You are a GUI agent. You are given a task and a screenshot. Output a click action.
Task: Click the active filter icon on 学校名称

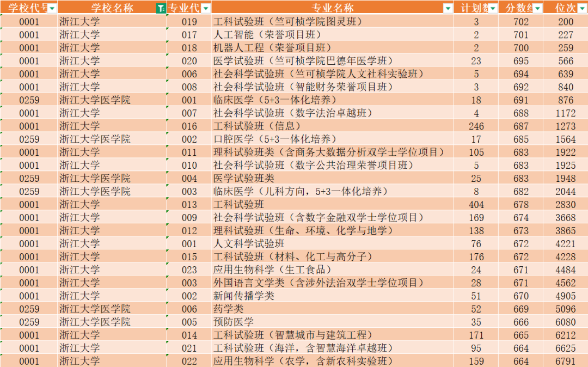pyautogui.click(x=161, y=8)
